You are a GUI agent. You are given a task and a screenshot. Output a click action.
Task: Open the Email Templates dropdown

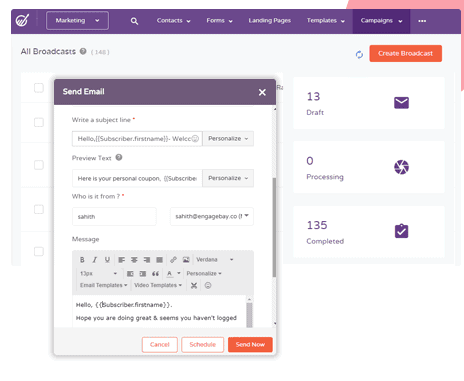[x=103, y=285]
